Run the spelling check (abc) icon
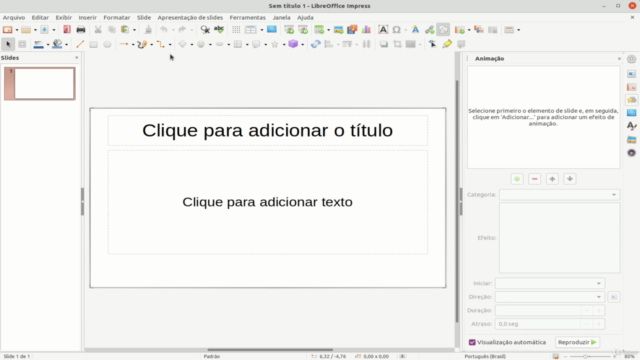 (219, 29)
